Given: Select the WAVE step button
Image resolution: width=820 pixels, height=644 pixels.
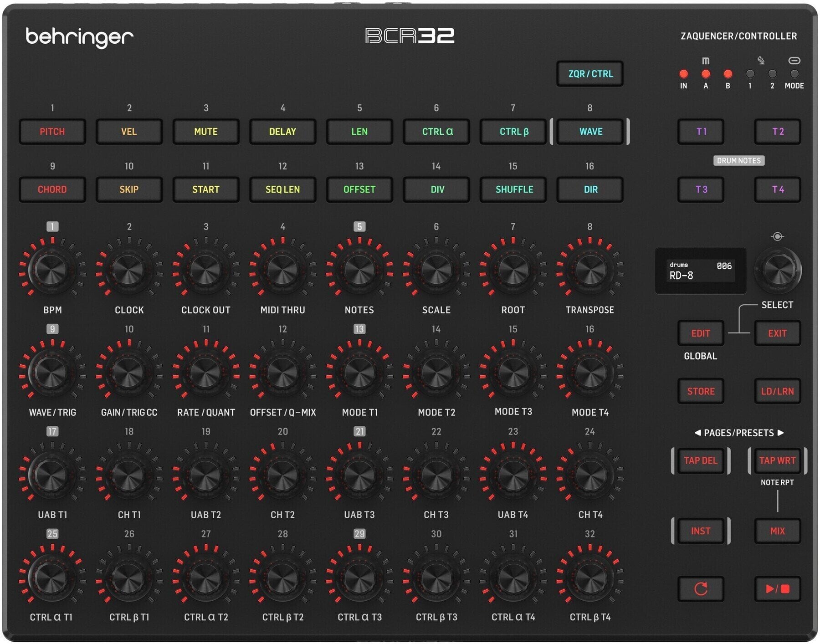Looking at the screenshot, I should click(x=590, y=132).
